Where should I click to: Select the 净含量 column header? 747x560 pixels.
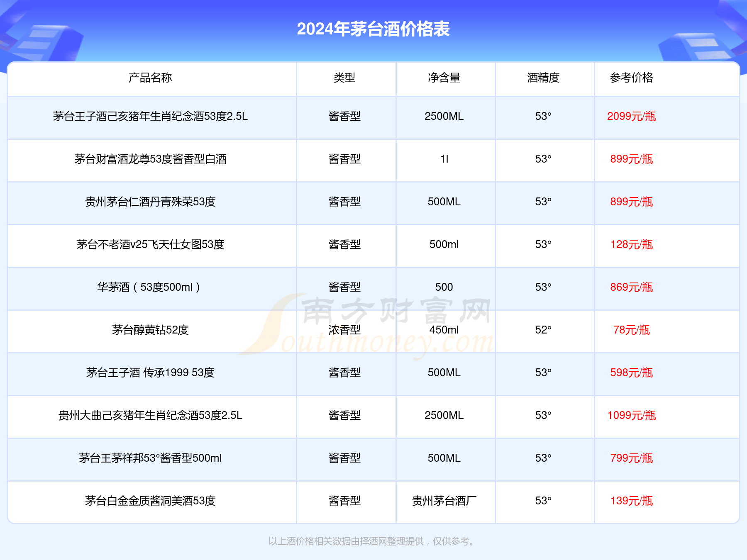tap(444, 78)
